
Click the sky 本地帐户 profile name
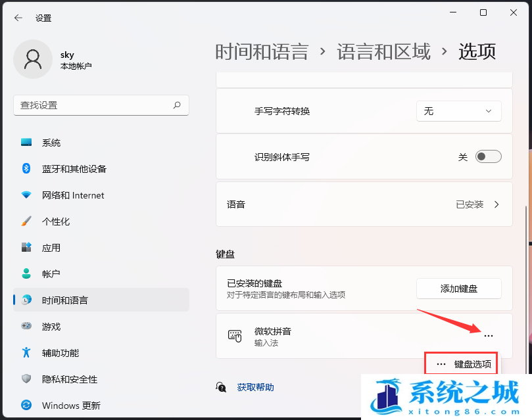(x=76, y=60)
